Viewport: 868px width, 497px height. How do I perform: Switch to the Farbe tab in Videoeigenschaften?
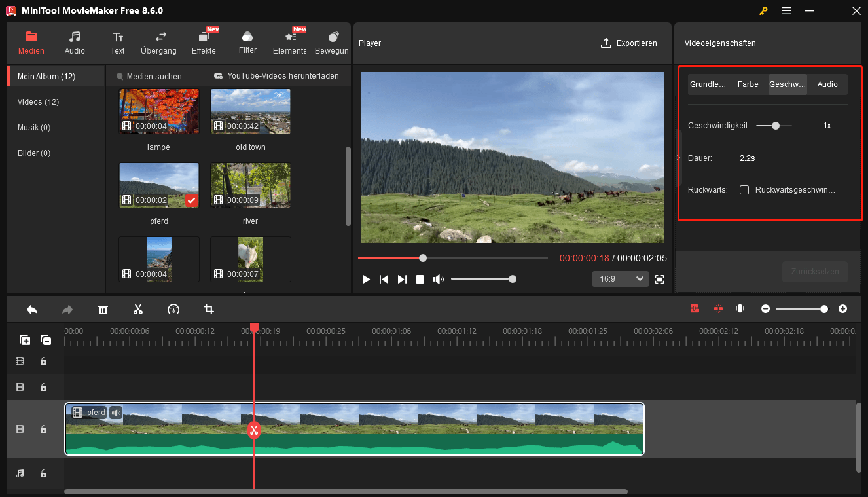(748, 84)
